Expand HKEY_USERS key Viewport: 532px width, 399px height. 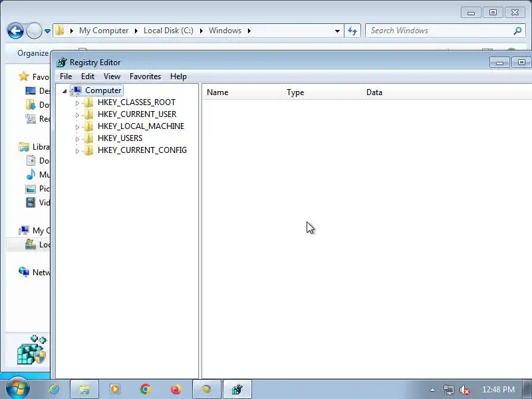[x=77, y=139]
